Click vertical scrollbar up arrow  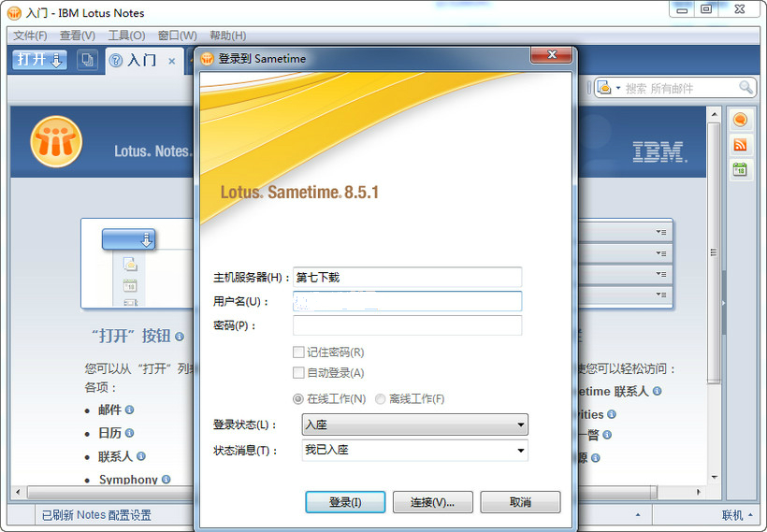(x=714, y=114)
